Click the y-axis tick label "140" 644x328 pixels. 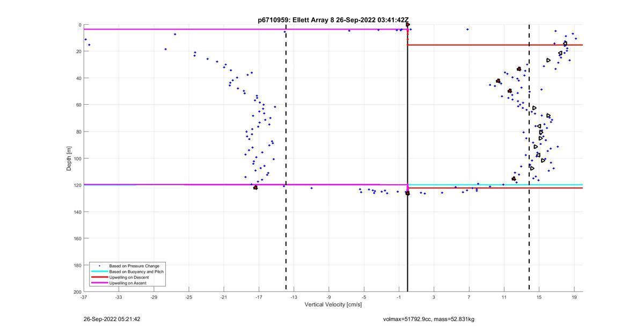(x=77, y=212)
